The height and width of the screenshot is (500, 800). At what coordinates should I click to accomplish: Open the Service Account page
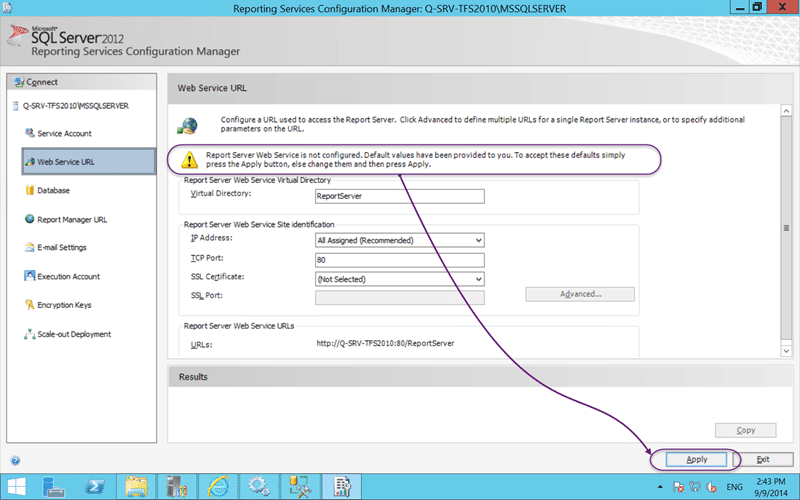pyautogui.click(x=64, y=134)
